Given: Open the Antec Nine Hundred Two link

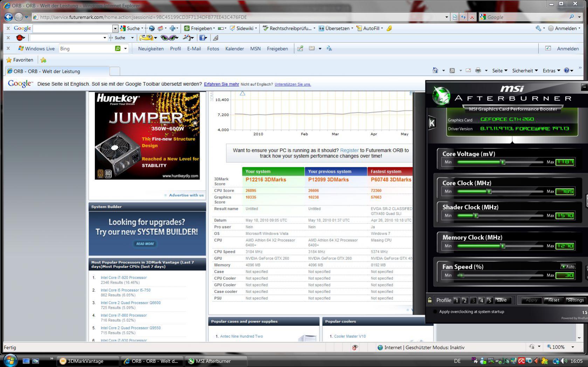Looking at the screenshot, I should click(241, 336).
